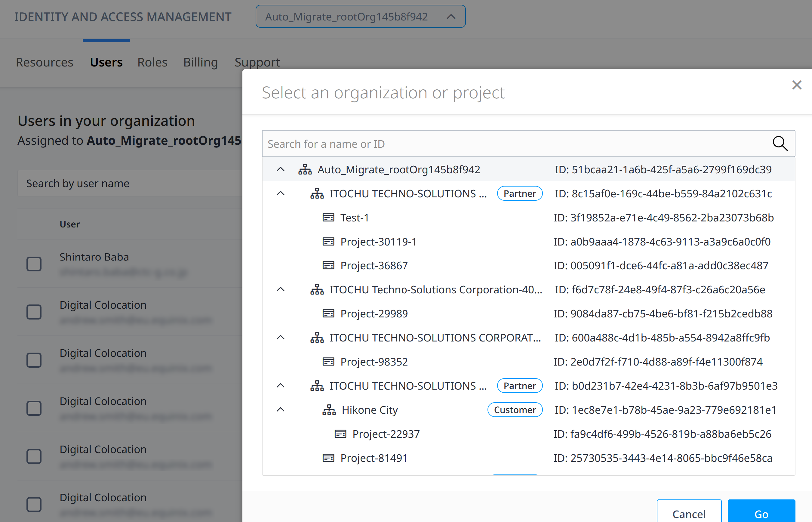
Task: Go to the Roles tab
Action: coord(152,62)
